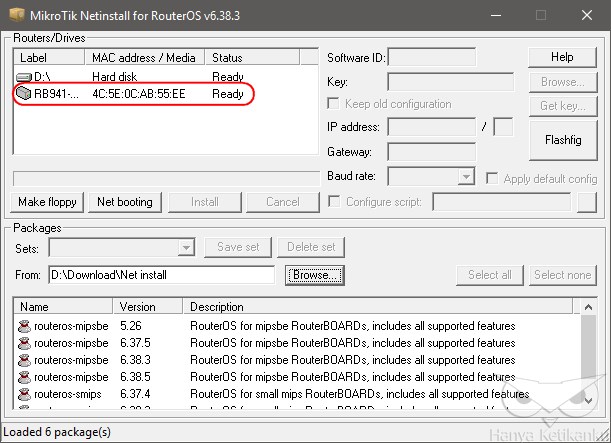Launch Flashfig
The image size is (611, 443).
click(x=563, y=140)
